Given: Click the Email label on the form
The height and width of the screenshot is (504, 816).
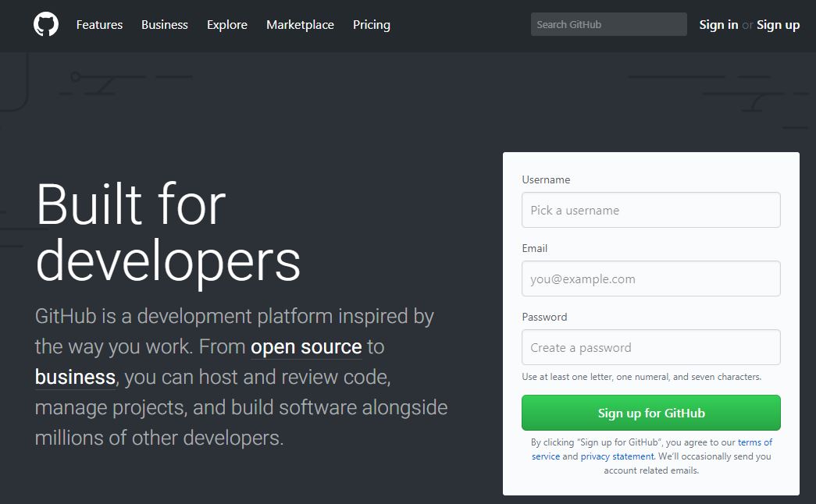Looking at the screenshot, I should [x=536, y=248].
